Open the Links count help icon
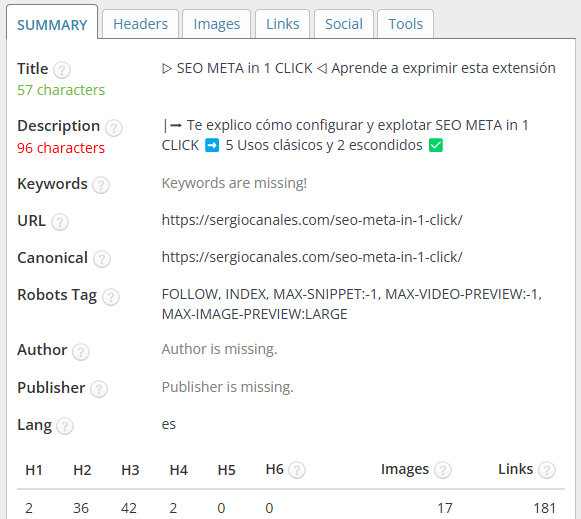Viewport: 581px width, 519px height. (547, 470)
